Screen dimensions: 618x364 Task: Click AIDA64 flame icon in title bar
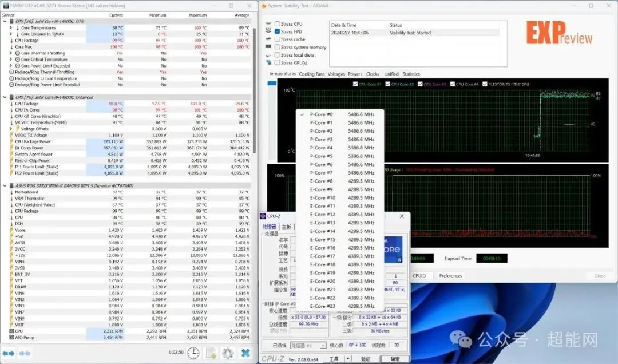click(x=264, y=6)
